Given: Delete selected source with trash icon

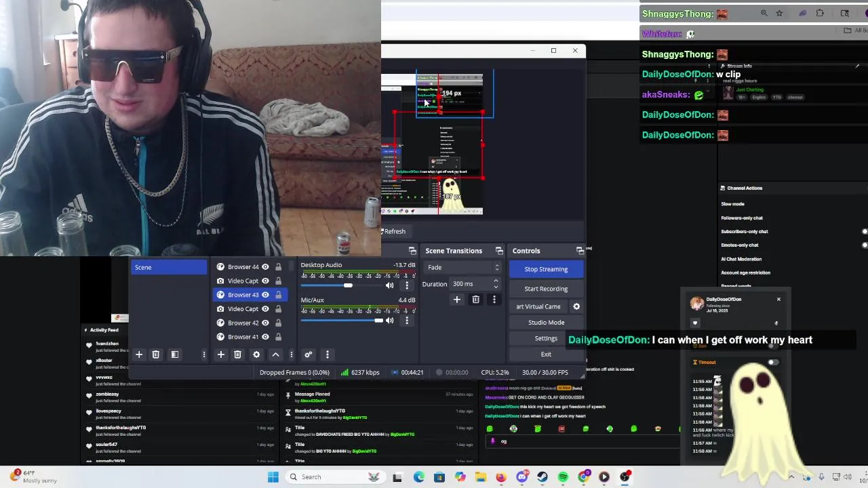Looking at the screenshot, I should (237, 354).
